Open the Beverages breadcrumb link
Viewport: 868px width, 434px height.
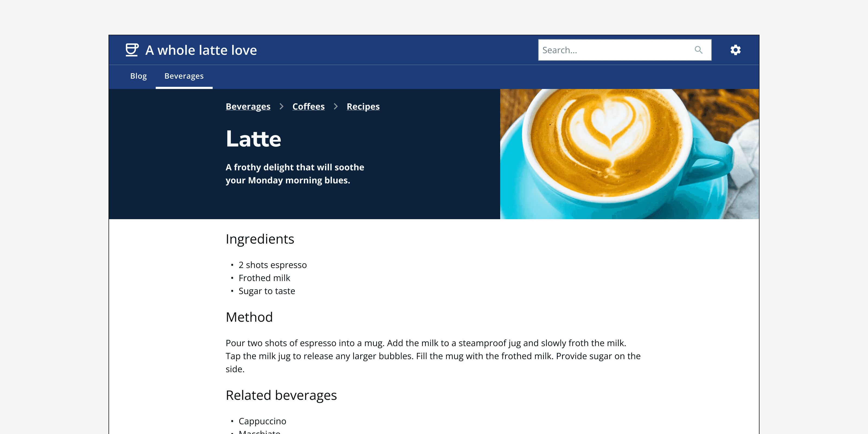point(248,107)
